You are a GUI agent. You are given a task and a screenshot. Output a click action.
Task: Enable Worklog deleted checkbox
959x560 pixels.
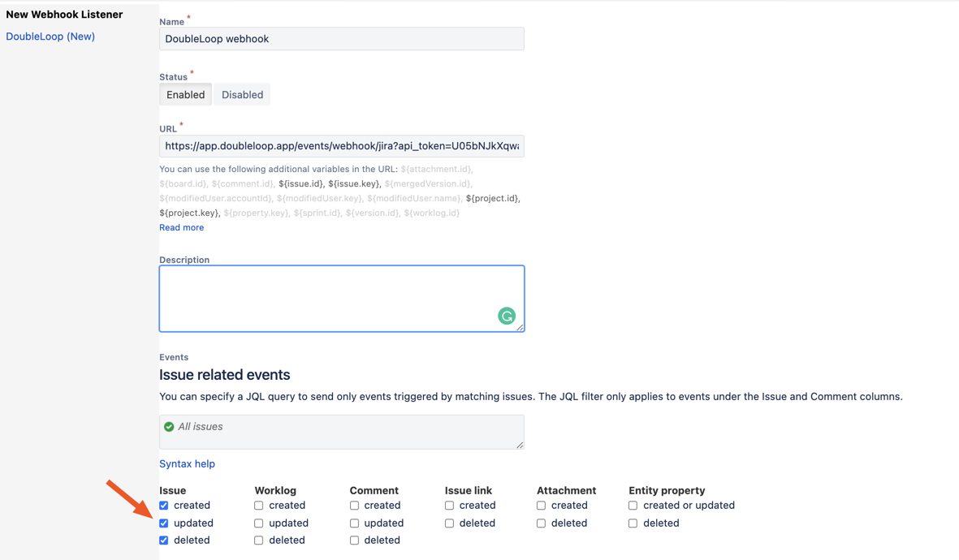(259, 541)
